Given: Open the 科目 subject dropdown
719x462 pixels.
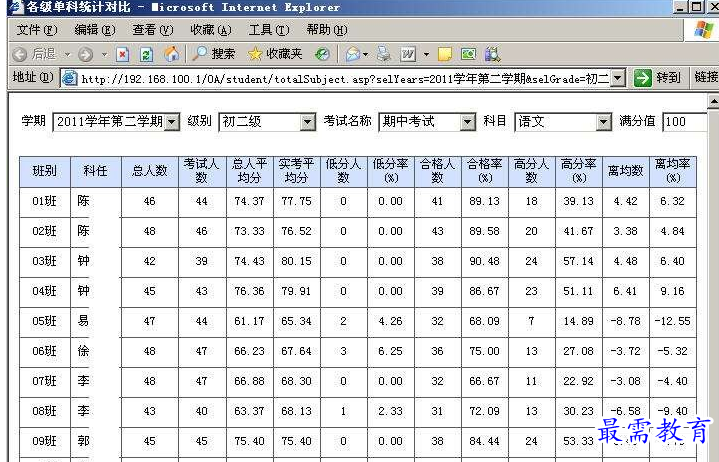Looking at the screenshot, I should pyautogui.click(x=603, y=122).
